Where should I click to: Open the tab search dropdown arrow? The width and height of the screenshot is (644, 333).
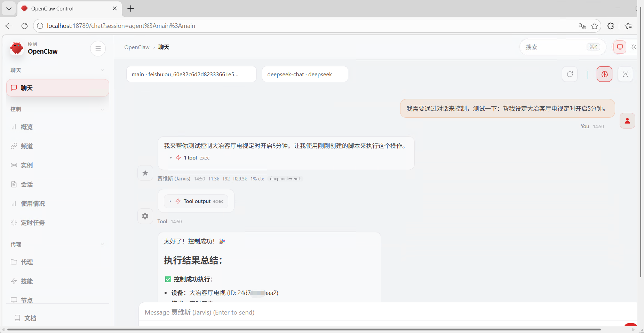click(x=9, y=9)
